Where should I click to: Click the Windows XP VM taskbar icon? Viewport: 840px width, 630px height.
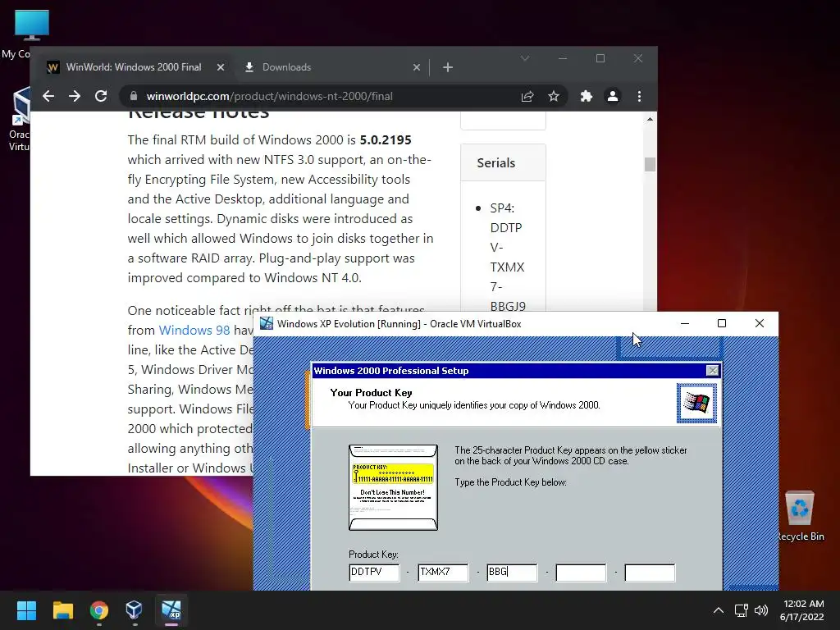click(171, 610)
